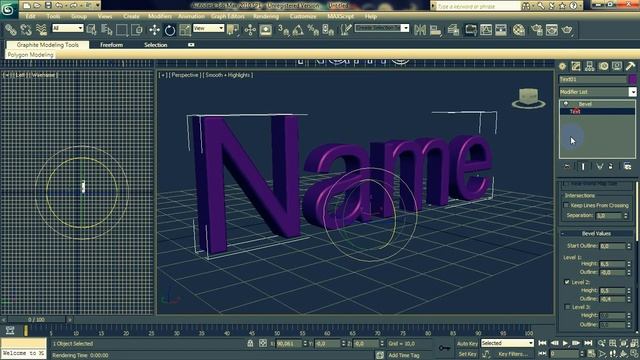This screenshot has height=360, width=640.
Task: Expand the quick access toolbar arrow
Action: point(97,6)
